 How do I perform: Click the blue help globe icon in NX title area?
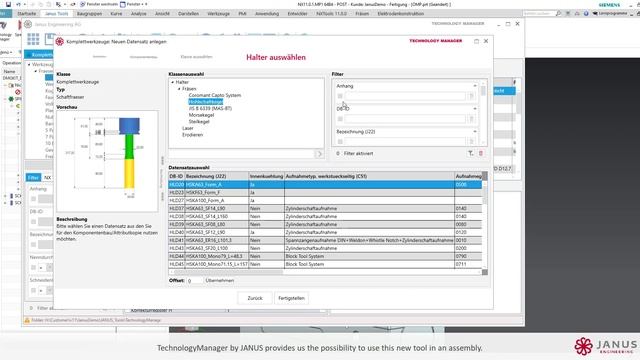coord(586,13)
